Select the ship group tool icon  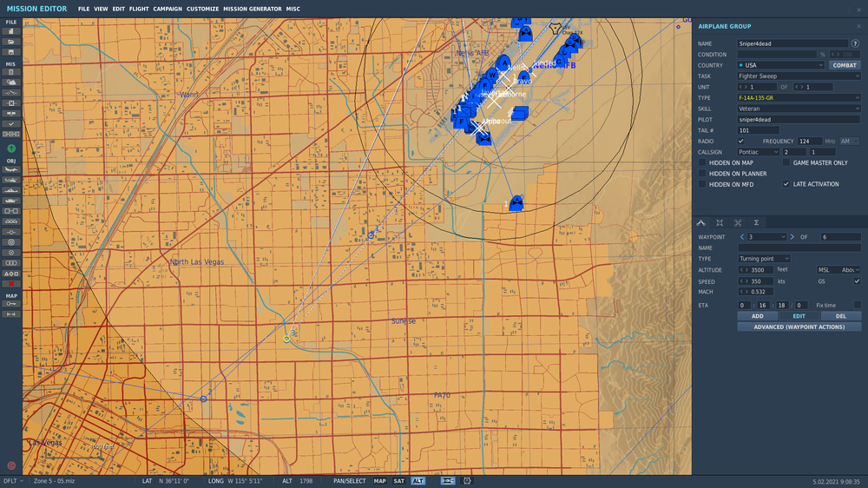(11, 189)
